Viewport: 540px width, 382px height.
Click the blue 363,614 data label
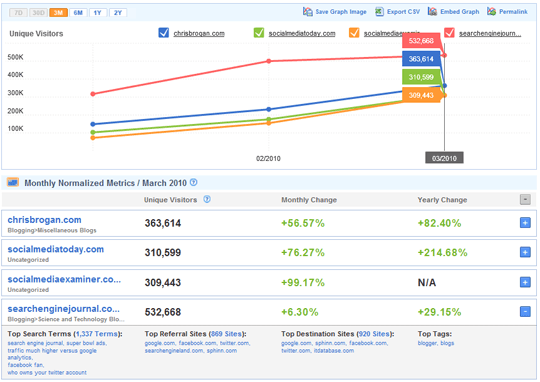pos(421,59)
